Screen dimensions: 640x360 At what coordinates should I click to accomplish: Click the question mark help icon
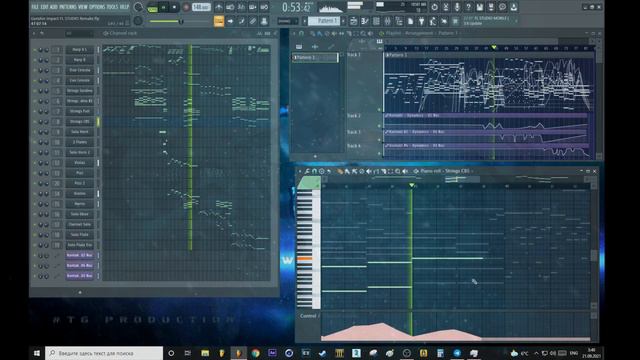click(x=468, y=7)
